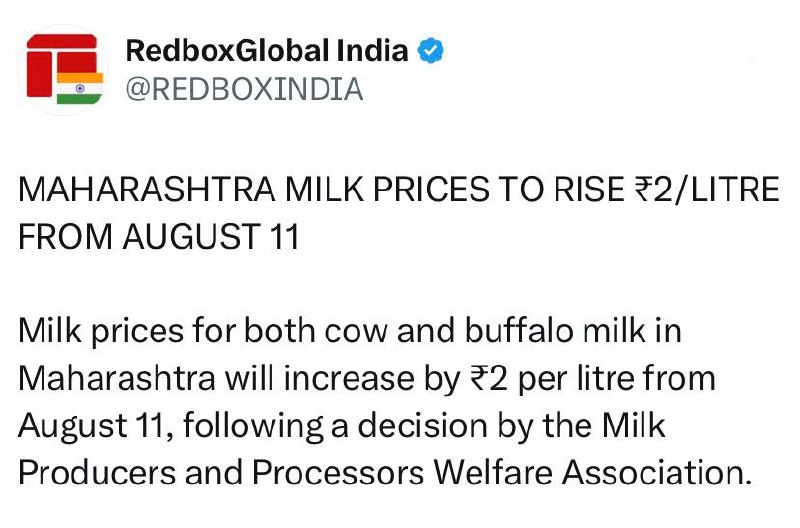This screenshot has width=800, height=528.
Task: Click the faint blurred area at the top right
Action: 709,57
